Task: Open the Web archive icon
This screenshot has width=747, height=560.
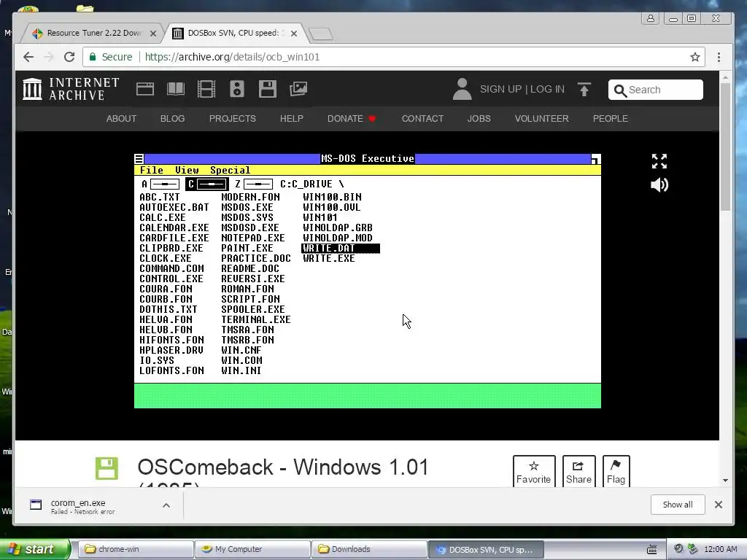Action: point(145,89)
